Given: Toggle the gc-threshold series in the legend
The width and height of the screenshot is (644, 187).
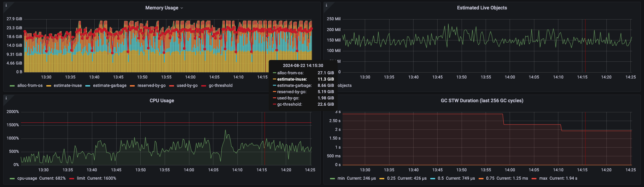Looking at the screenshot, I should (220, 85).
